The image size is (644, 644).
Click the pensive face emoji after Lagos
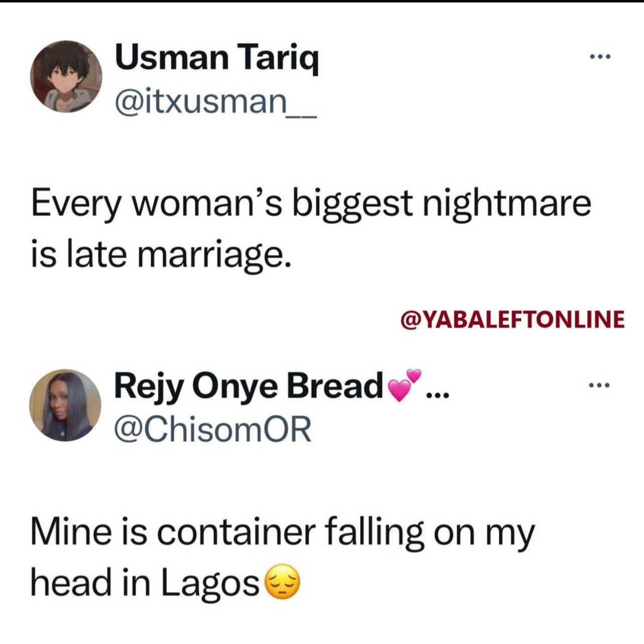(x=281, y=582)
